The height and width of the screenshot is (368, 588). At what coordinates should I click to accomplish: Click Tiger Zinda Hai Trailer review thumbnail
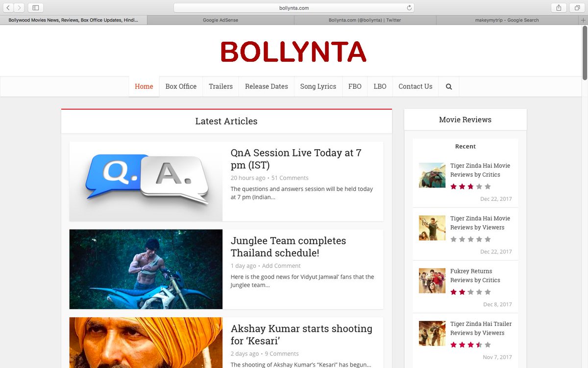tap(432, 333)
